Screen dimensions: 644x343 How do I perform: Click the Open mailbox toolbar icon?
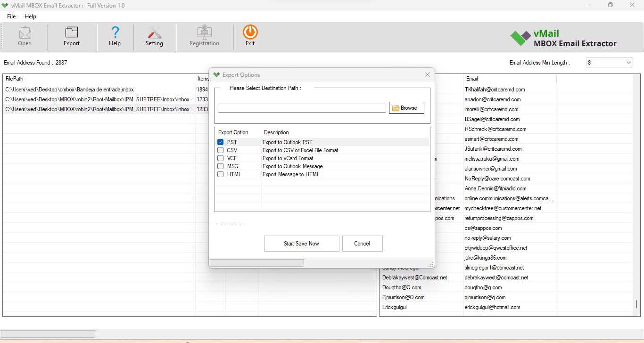25,36
